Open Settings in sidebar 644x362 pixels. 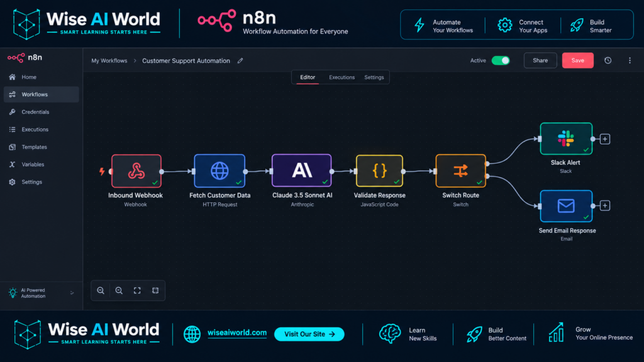pos(41,182)
